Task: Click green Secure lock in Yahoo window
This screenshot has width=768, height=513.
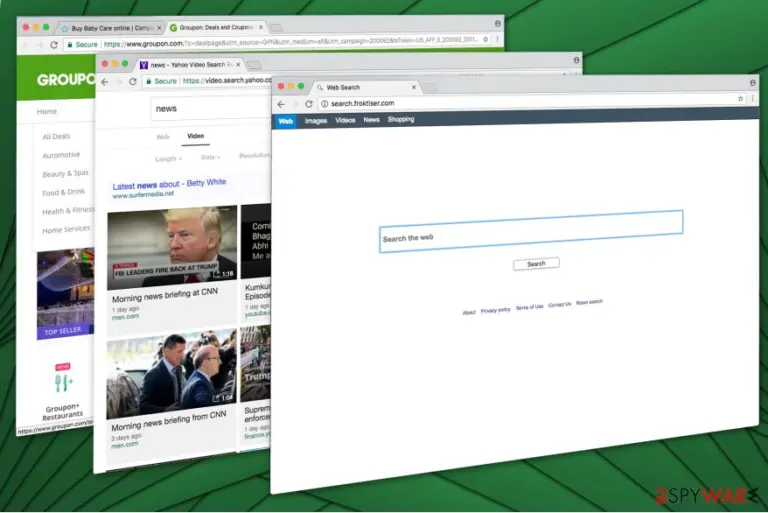Action: coord(149,81)
